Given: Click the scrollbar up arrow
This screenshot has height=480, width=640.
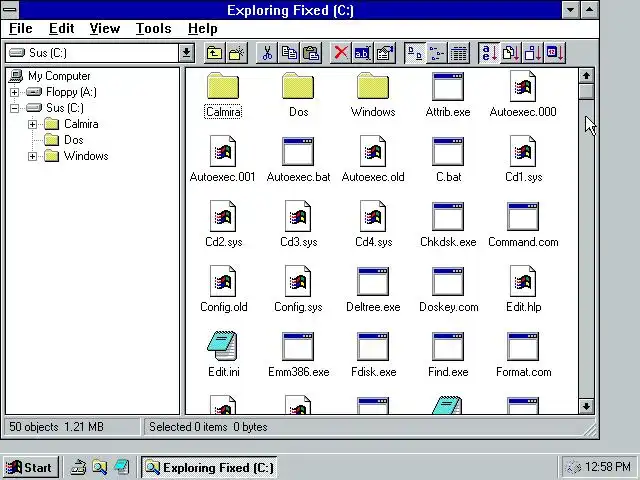Looking at the screenshot, I should tap(586, 76).
